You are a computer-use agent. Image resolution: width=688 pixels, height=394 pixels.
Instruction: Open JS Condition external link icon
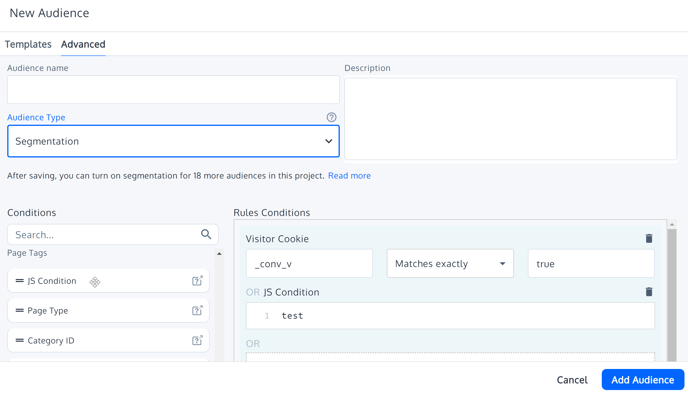[x=197, y=281]
